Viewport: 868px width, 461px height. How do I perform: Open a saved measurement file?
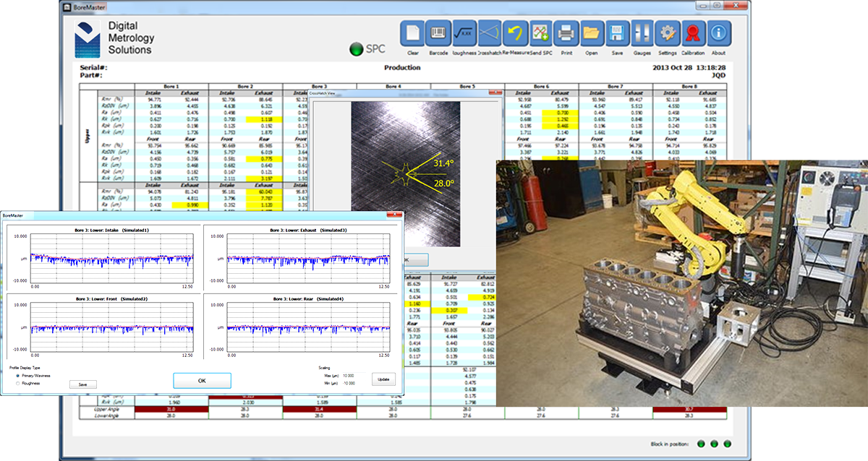[x=591, y=33]
